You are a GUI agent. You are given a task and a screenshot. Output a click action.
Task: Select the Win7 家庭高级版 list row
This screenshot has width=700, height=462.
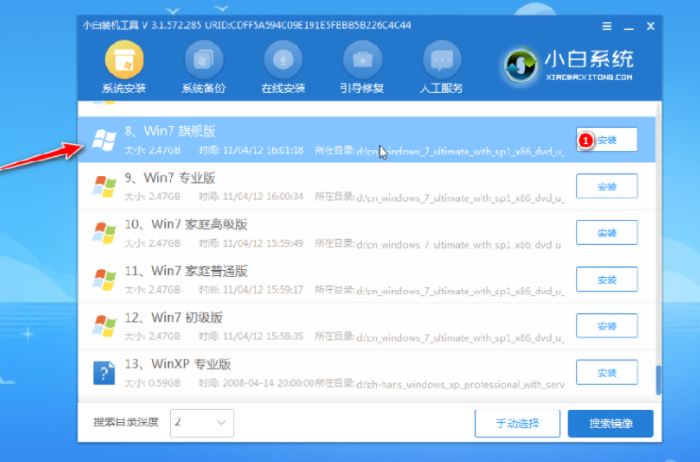point(330,233)
